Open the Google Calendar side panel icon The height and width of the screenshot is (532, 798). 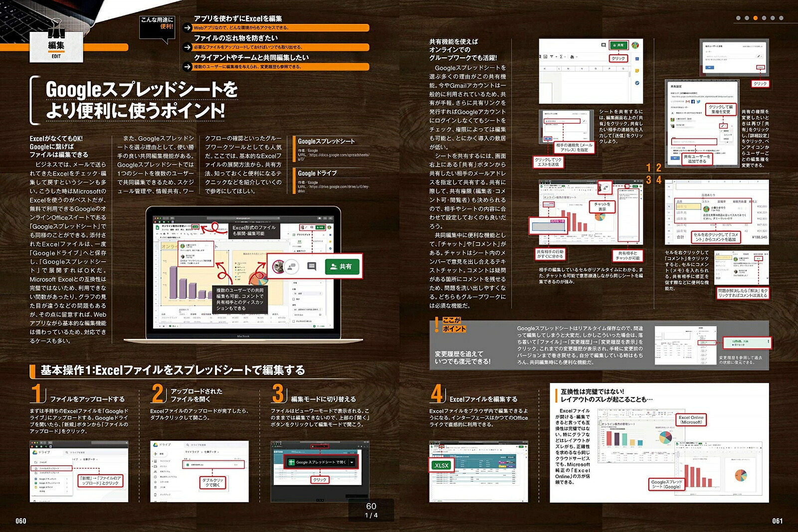[637, 59]
